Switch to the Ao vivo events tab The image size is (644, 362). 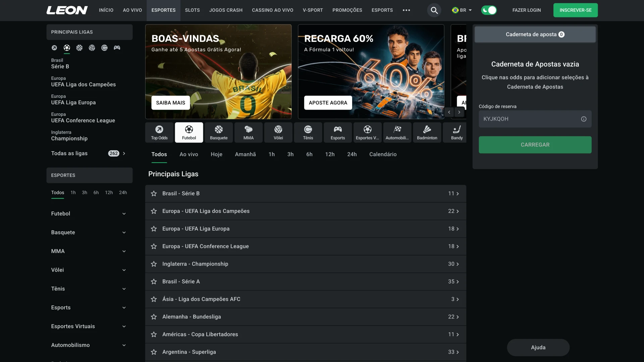click(x=189, y=155)
